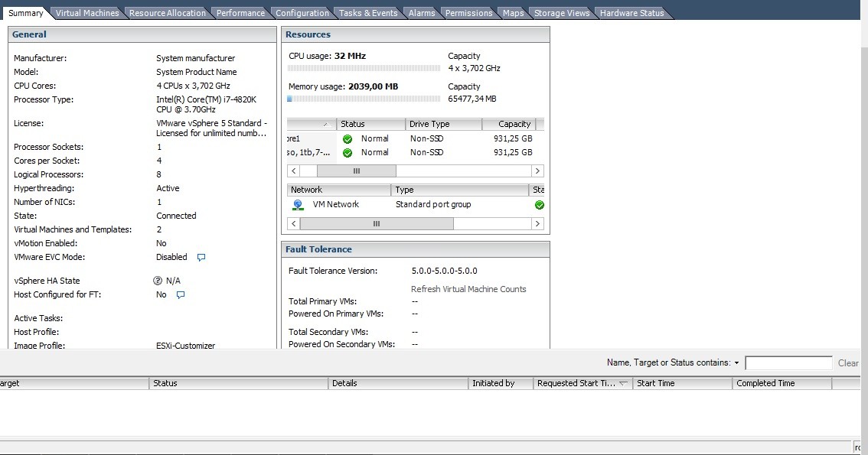Open the Maps tab
The height and width of the screenshot is (455, 868).
pyautogui.click(x=513, y=13)
